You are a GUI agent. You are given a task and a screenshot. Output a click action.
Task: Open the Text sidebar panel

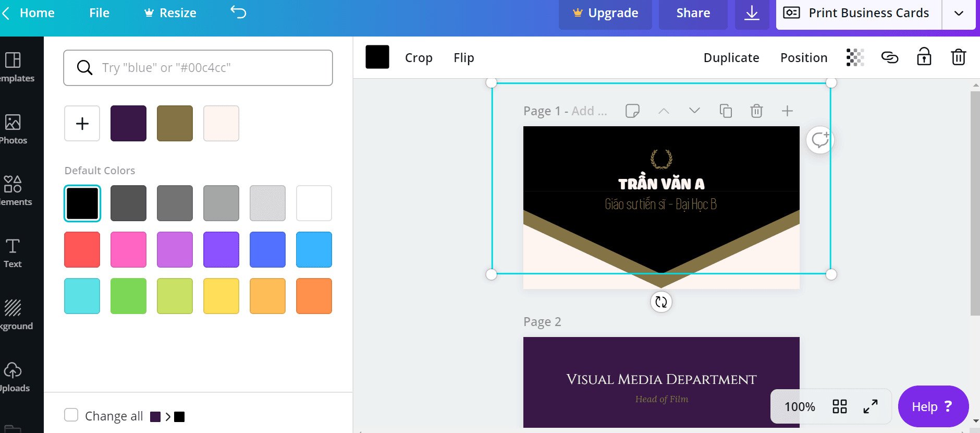pos(13,253)
